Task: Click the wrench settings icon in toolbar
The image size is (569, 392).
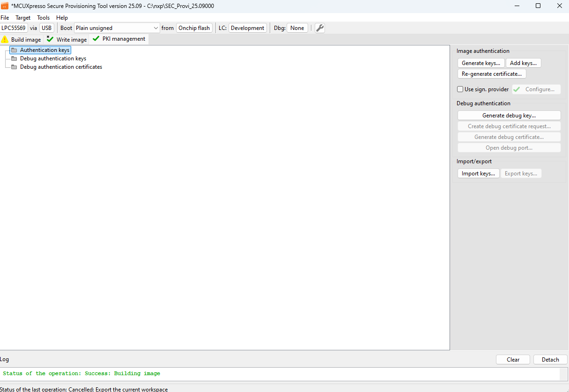Action: pos(320,28)
